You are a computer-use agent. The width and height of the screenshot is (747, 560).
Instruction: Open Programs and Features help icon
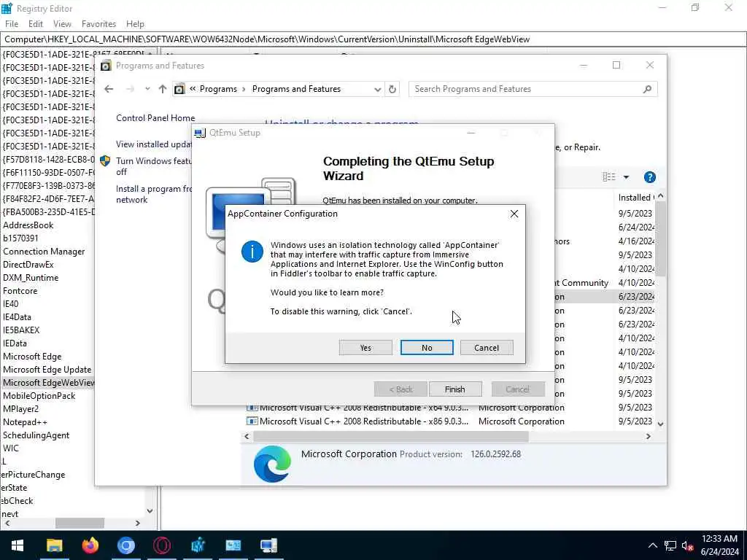click(x=650, y=177)
